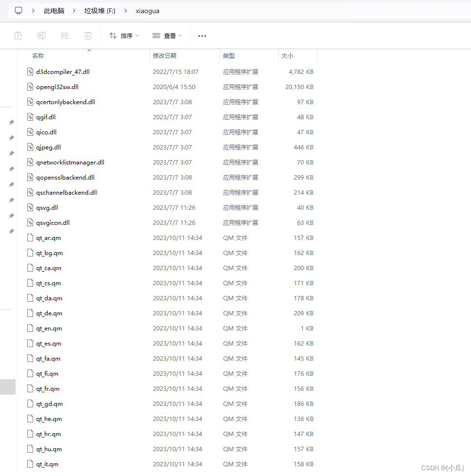Image resolution: width=471 pixels, height=476 pixels.
Task: Click date 2020/6/4 15:50 cell
Action: coord(174,87)
